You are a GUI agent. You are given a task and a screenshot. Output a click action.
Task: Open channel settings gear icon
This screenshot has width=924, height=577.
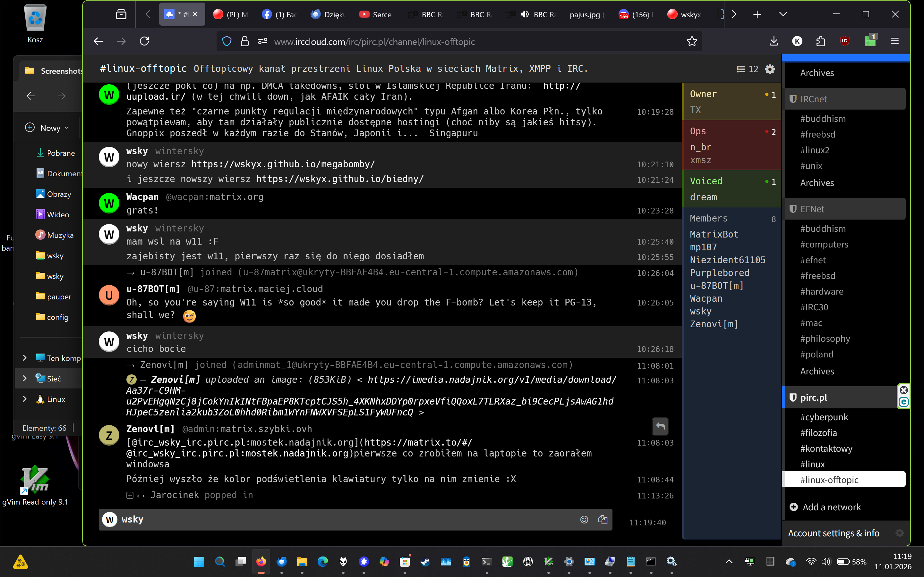click(770, 69)
